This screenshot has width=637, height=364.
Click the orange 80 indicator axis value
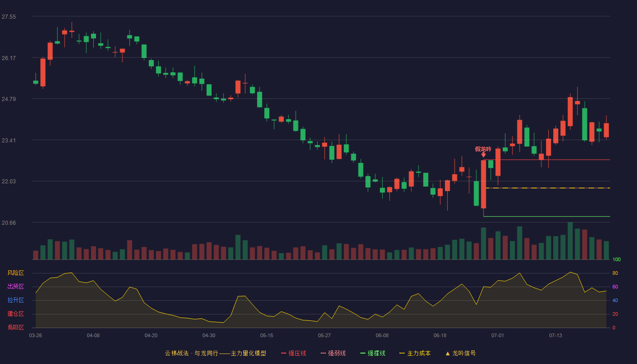615,273
